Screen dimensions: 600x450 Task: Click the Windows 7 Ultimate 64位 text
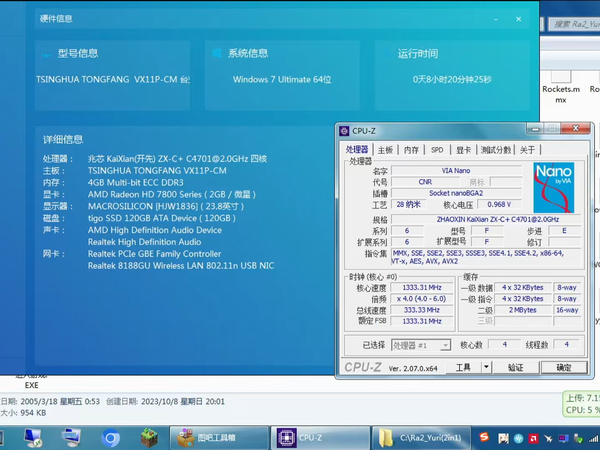point(282,80)
